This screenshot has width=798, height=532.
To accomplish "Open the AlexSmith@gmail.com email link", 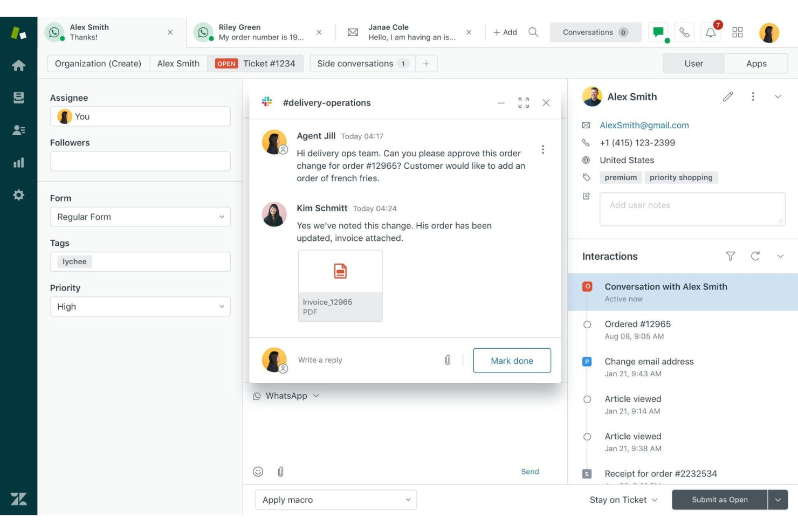I will coord(644,125).
